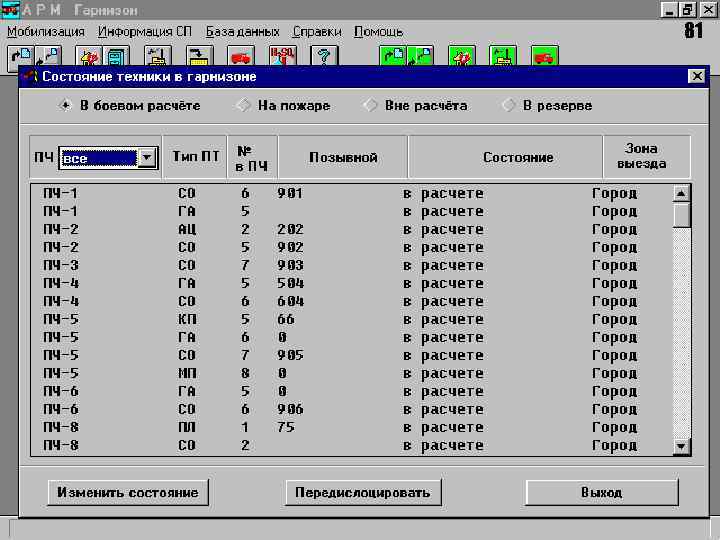Click the gray house-on-fire toolbar icon

[x=89, y=56]
